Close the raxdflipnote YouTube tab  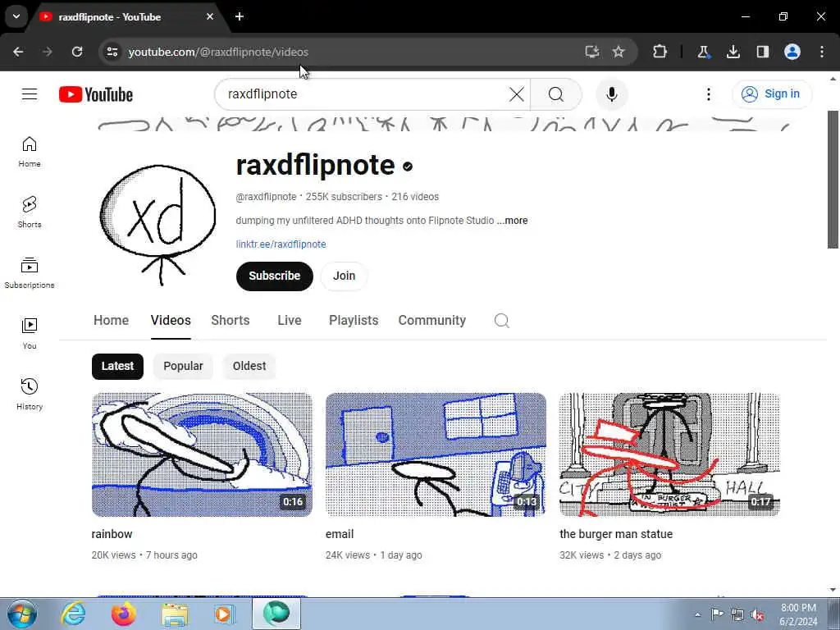click(x=210, y=16)
